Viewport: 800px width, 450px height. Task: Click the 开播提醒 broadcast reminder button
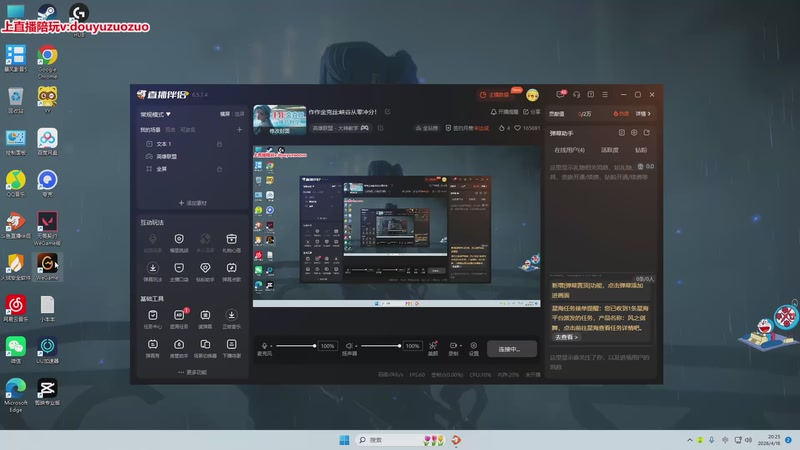504,112
